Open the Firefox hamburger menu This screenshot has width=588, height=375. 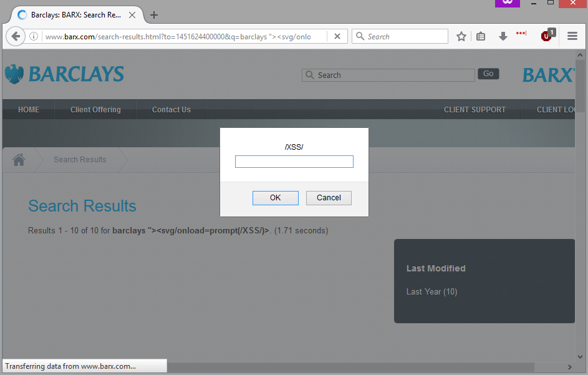pos(572,36)
